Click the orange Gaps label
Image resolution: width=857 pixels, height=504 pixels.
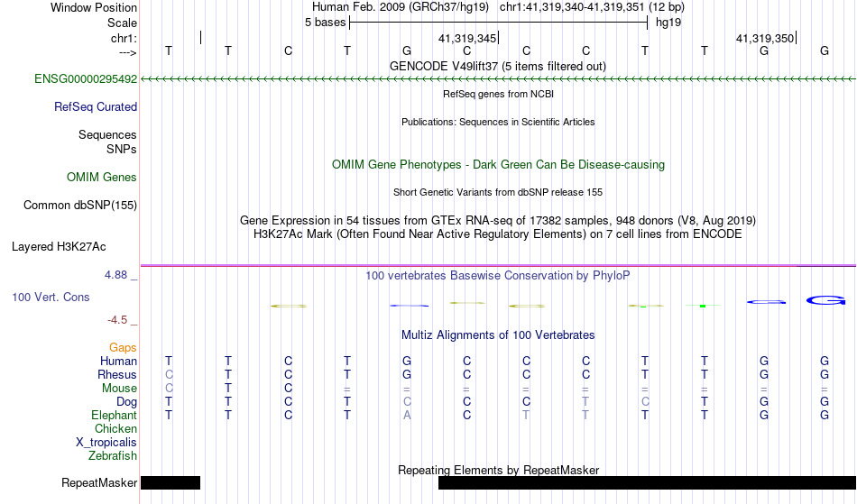123,348
